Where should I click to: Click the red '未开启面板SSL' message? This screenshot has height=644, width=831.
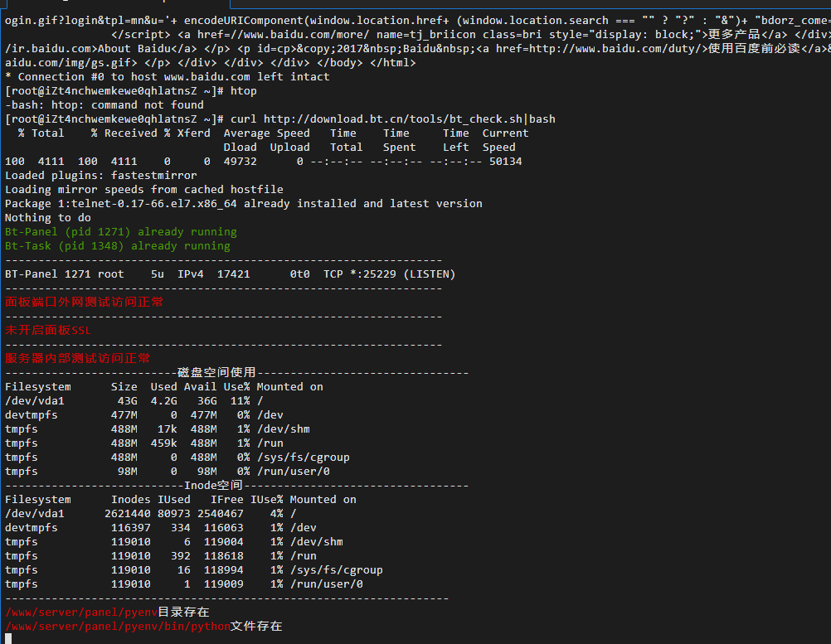pyautogui.click(x=48, y=330)
